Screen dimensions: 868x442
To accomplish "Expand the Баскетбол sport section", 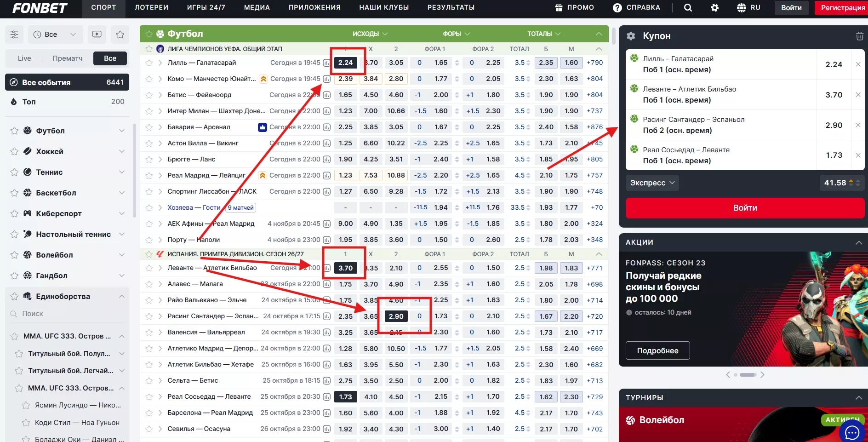I will pos(122,193).
